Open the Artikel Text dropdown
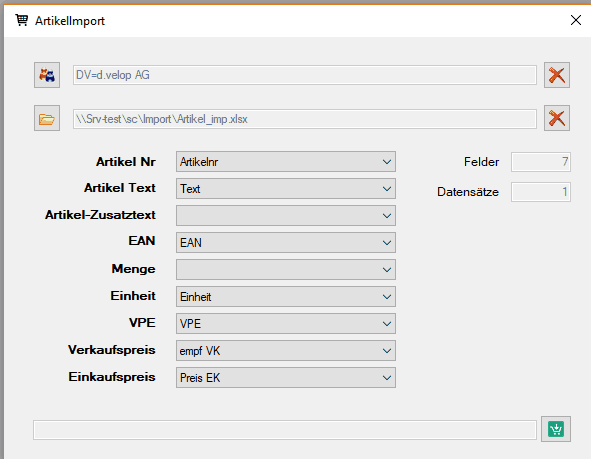 tap(286, 188)
